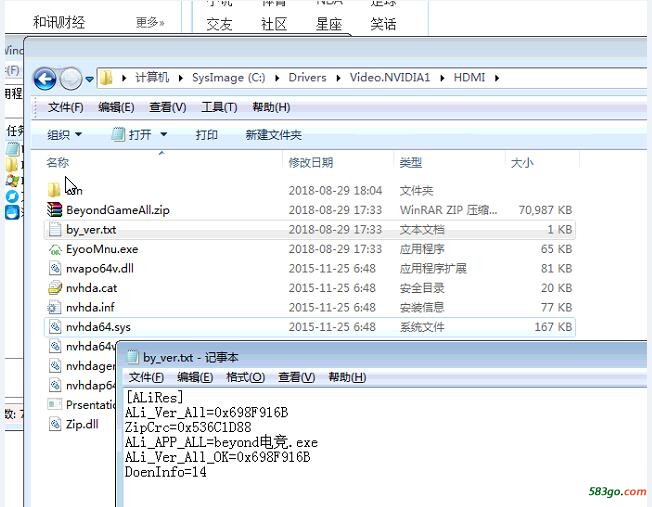This screenshot has width=652, height=507.
Task: Expand the arrow next to 打开 button
Action: [x=164, y=135]
